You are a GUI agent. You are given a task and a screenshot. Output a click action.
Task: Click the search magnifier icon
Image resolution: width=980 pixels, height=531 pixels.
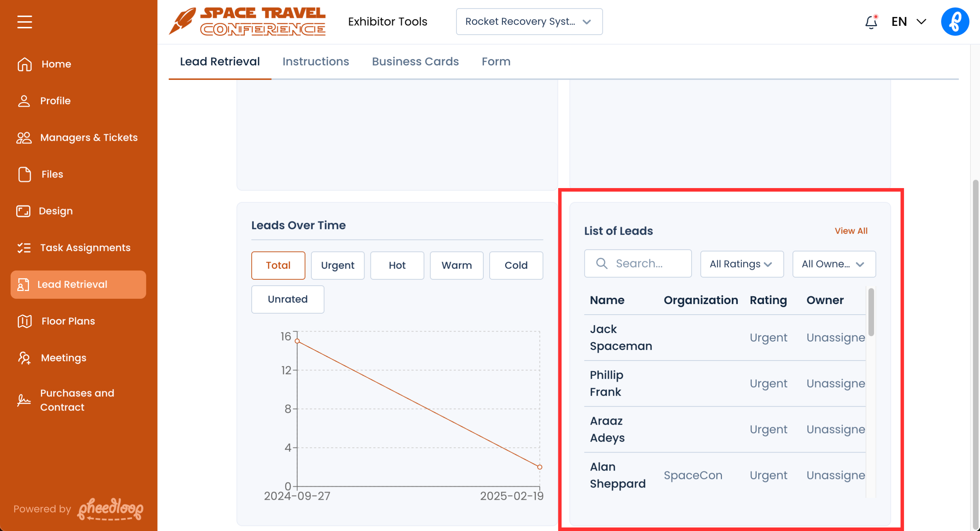601,263
